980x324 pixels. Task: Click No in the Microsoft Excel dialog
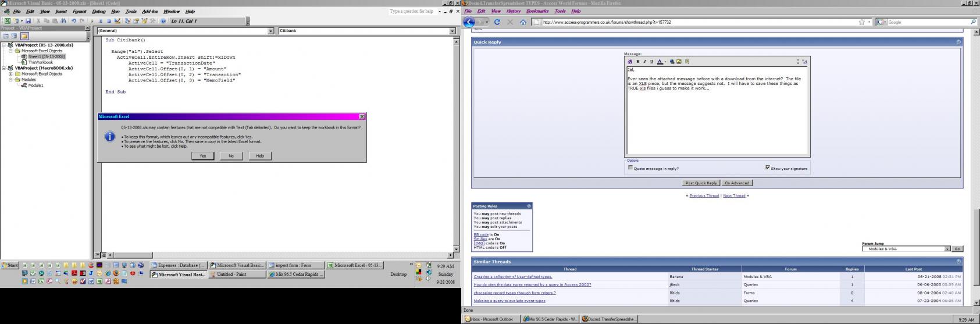point(231,156)
